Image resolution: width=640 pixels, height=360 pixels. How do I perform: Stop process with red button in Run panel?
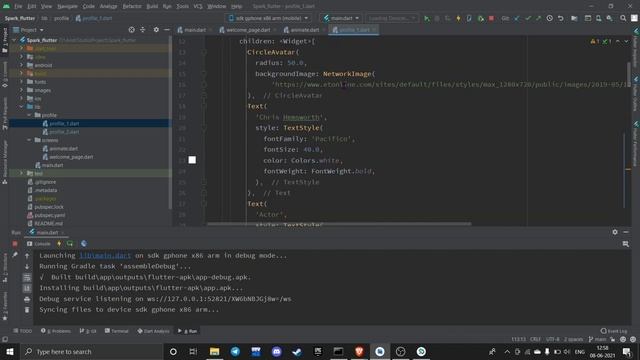(x=15, y=244)
